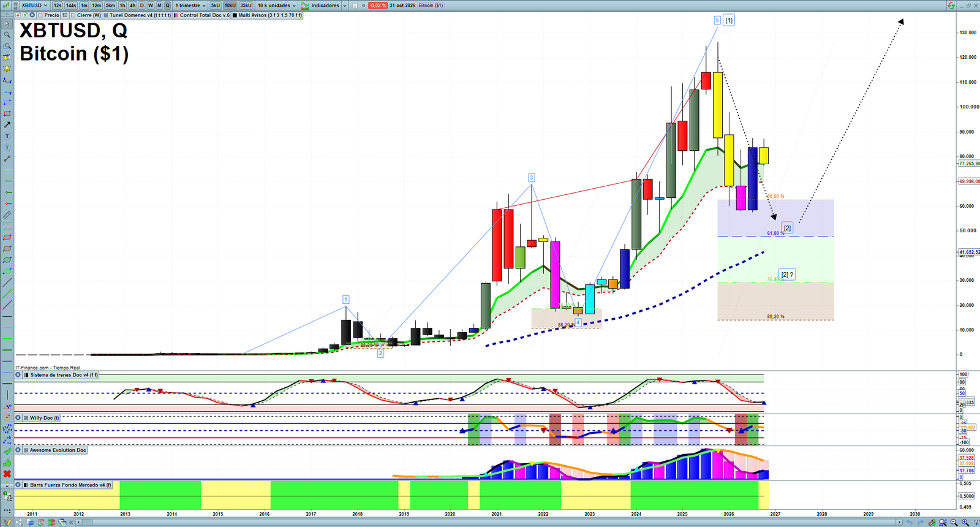
Task: Click the 12s timeframe button
Action: [57, 6]
